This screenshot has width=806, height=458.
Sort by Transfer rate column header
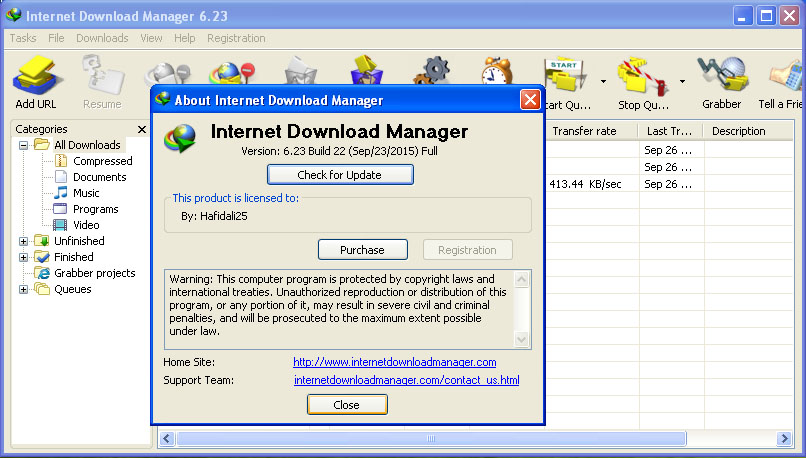click(x=591, y=131)
